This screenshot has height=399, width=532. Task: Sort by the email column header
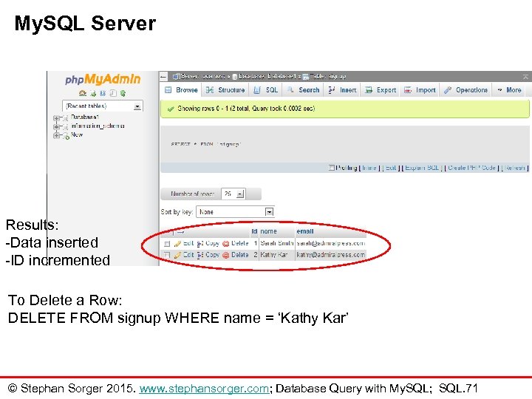305,231
